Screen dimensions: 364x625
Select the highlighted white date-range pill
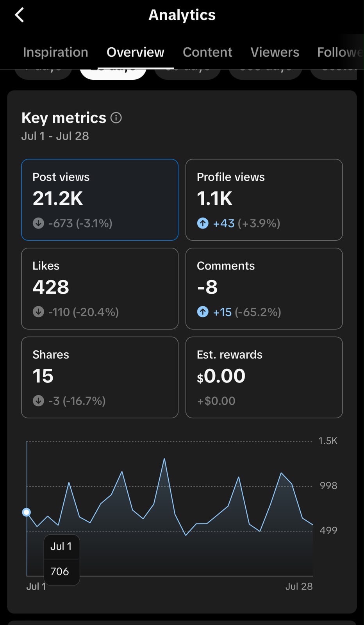pyautogui.click(x=113, y=74)
